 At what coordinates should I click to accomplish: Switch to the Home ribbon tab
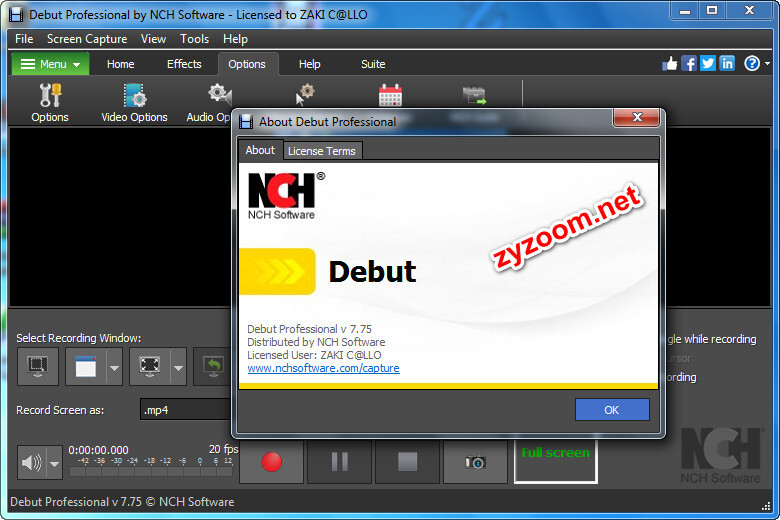click(x=120, y=64)
